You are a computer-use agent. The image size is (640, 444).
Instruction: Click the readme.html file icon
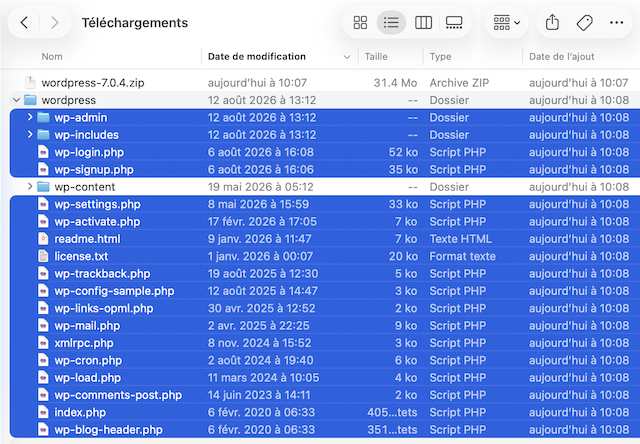point(43,239)
